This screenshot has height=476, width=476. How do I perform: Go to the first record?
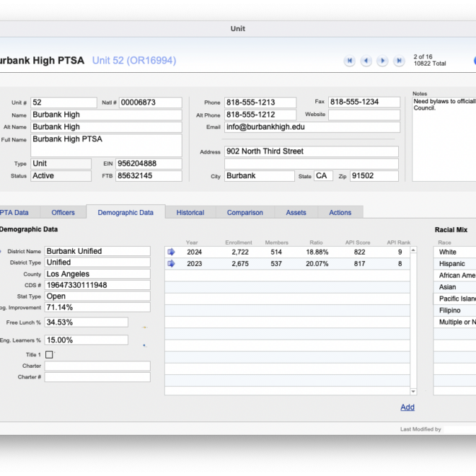[x=350, y=61]
